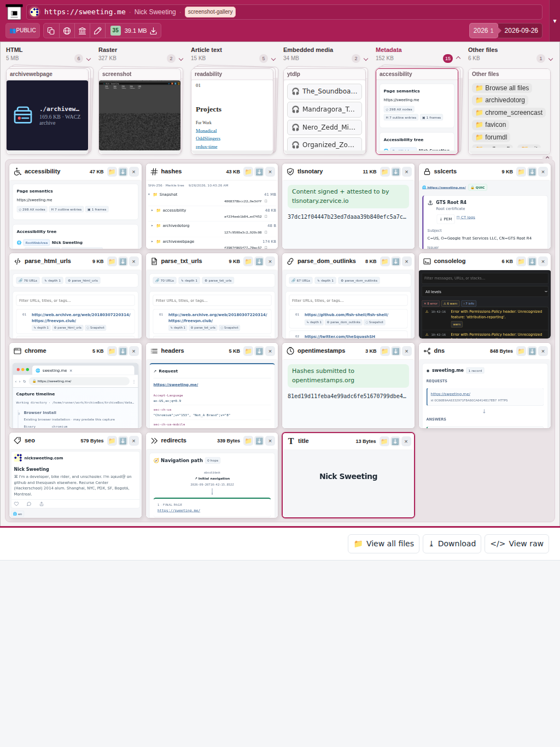Screen dimensions: 560x747
Task: Open folder for the opentimestamps card
Action: point(385,351)
